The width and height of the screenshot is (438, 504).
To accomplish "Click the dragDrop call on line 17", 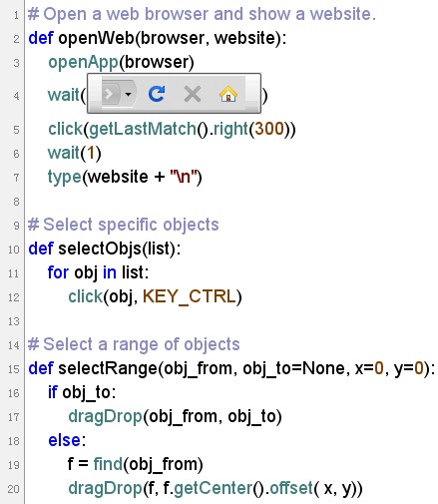I will pos(106,417).
